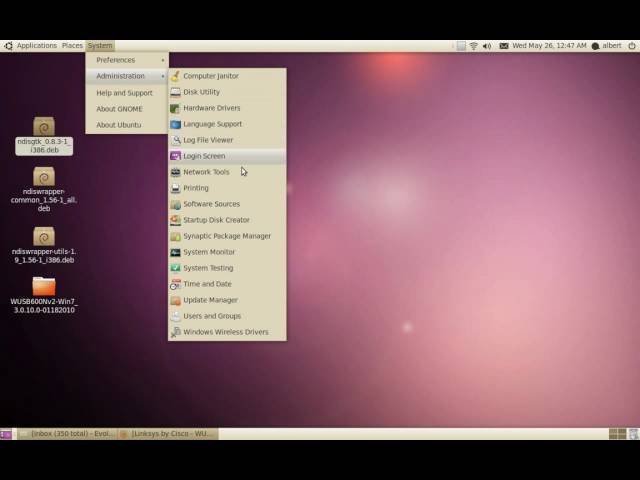The height and width of the screenshot is (480, 640).
Task: Click the Disk Utility drive icon
Action: 176,92
